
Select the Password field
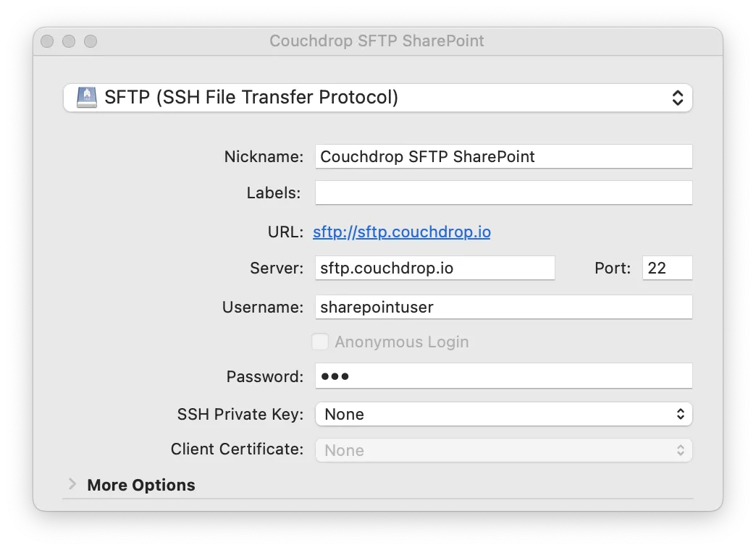(x=504, y=376)
